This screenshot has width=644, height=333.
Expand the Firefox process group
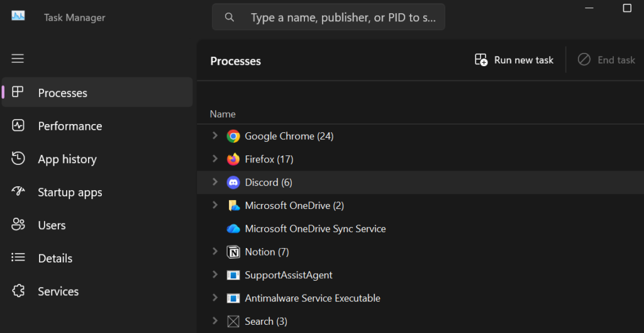pyautogui.click(x=215, y=158)
